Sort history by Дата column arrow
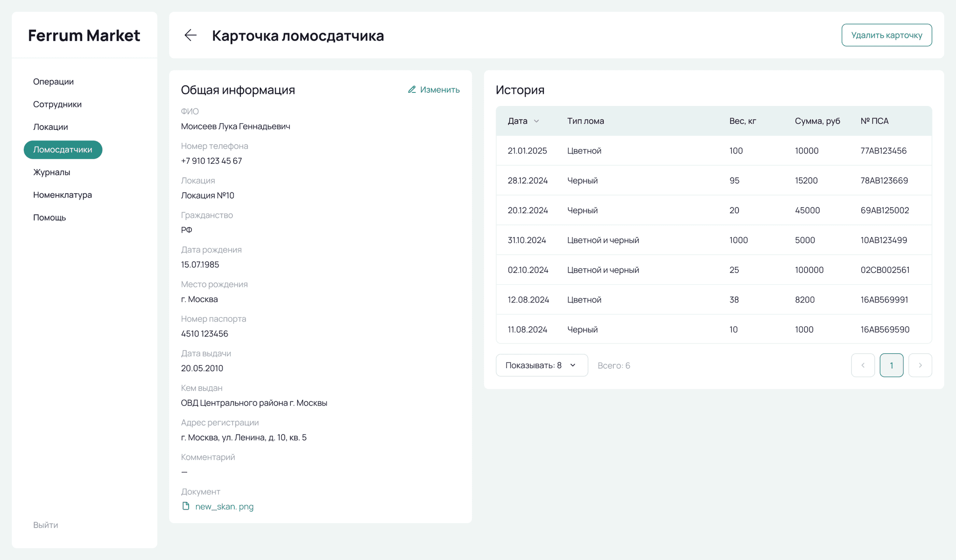Viewport: 956px width, 560px height. coord(536,121)
